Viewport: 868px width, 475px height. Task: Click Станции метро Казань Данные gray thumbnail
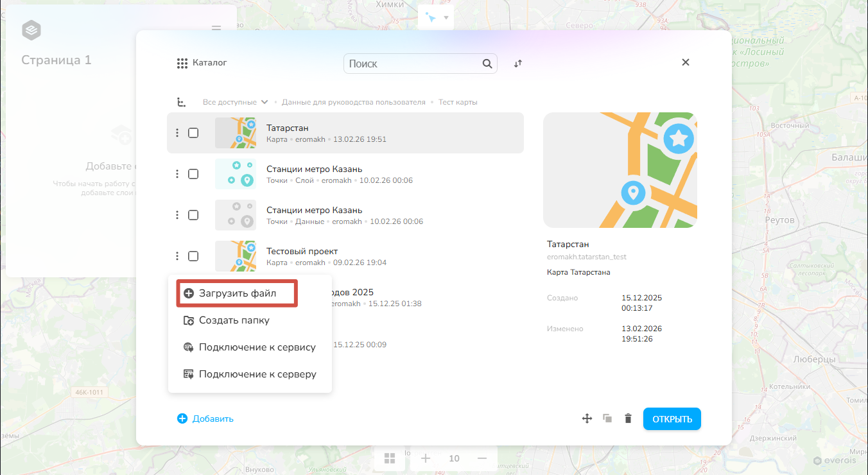point(236,215)
